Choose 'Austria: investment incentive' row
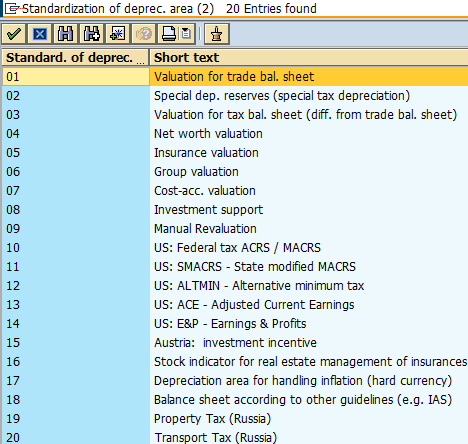The image size is (468, 444). coord(235,343)
